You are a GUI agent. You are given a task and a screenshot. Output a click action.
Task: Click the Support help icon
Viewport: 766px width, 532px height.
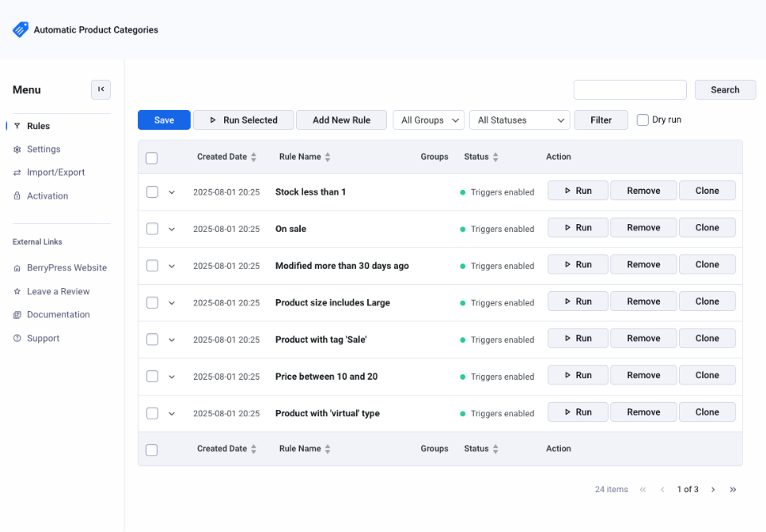point(18,338)
